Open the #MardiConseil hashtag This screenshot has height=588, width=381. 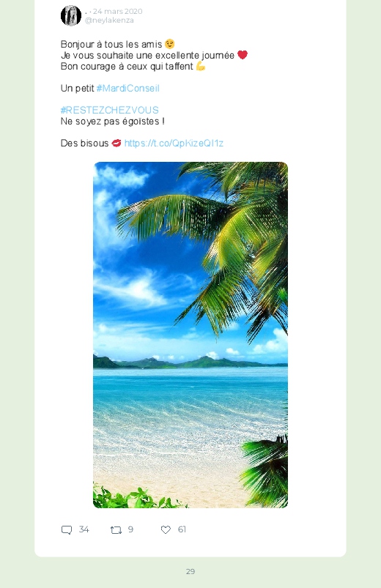[x=128, y=88]
